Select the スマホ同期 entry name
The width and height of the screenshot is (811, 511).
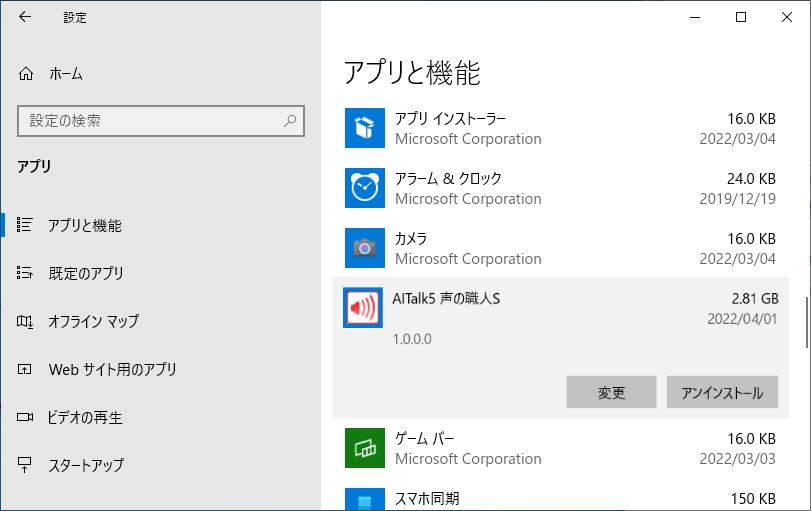pos(427,499)
